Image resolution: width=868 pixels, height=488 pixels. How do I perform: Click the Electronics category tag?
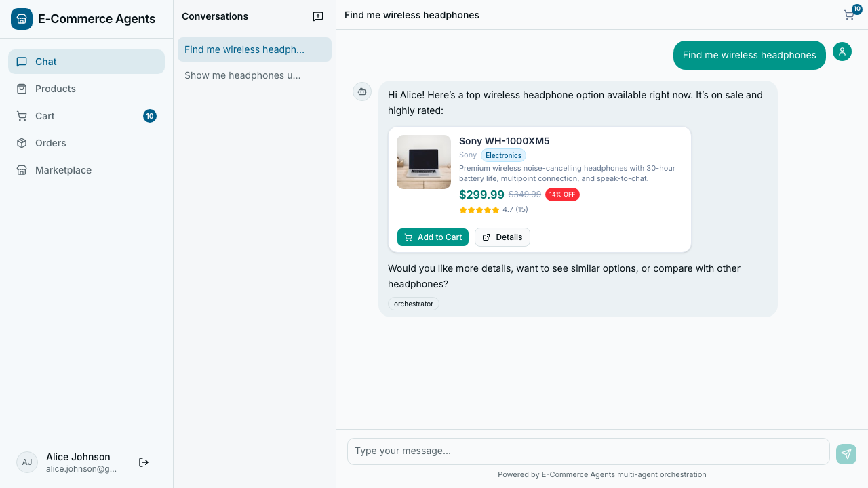pos(503,155)
